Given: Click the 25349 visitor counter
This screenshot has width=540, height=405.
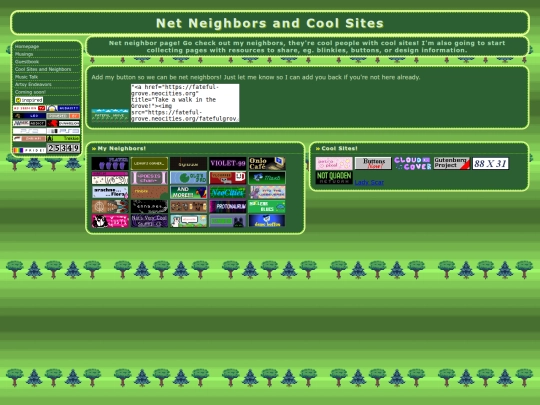Looking at the screenshot, I should point(64,148).
